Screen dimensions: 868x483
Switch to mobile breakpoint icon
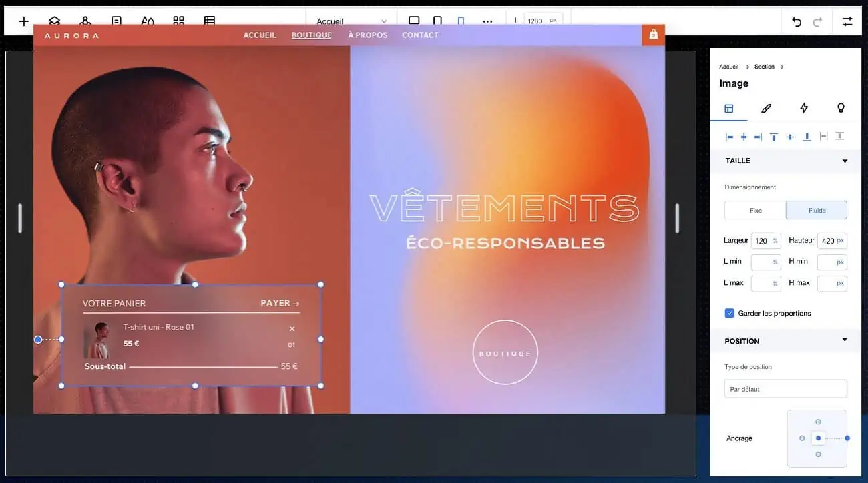461,21
